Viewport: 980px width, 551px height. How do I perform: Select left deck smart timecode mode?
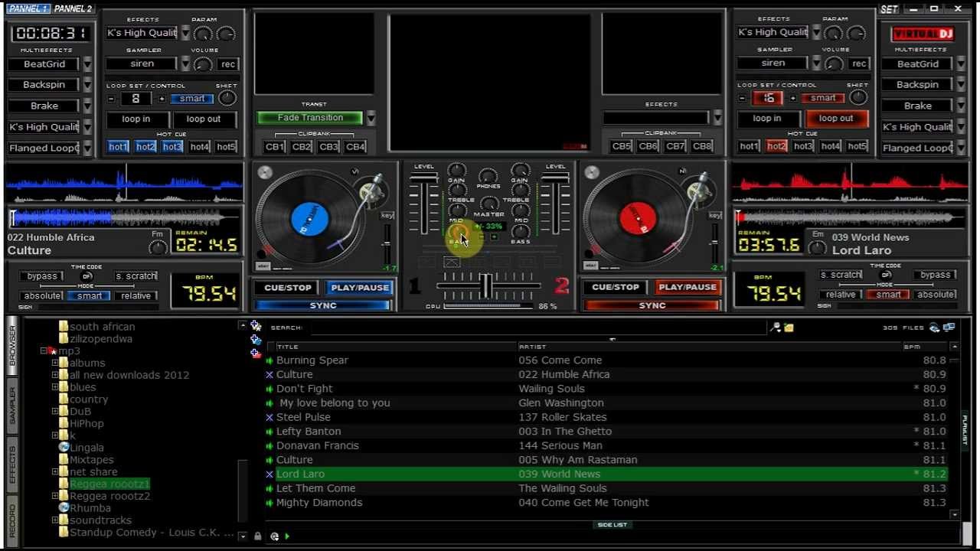click(x=89, y=296)
